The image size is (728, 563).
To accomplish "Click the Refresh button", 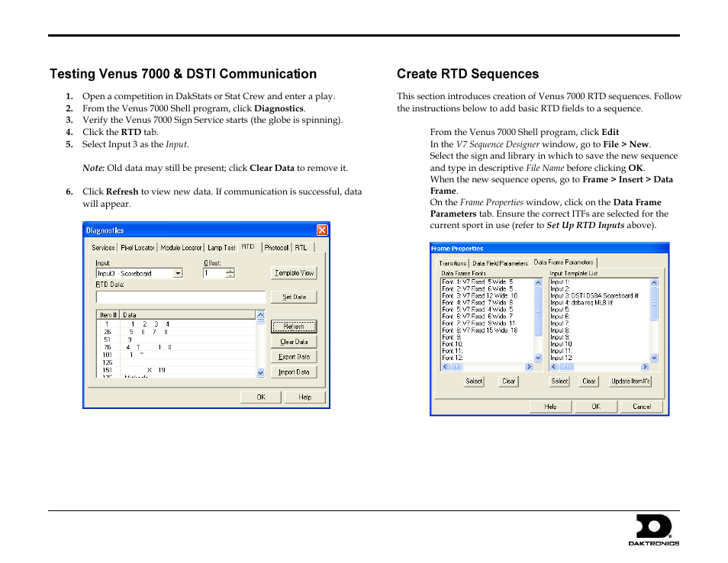I will click(294, 327).
